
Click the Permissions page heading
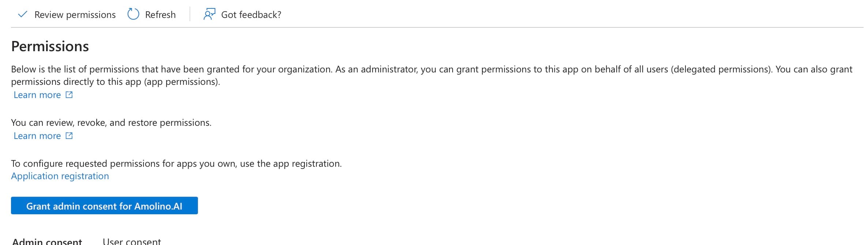point(50,46)
